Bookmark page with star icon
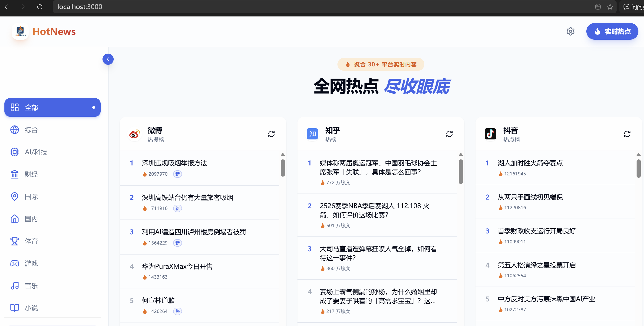 [x=610, y=7]
